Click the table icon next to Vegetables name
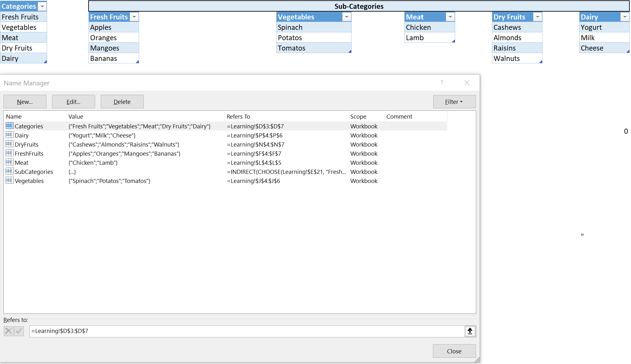631x364 pixels. (10, 180)
